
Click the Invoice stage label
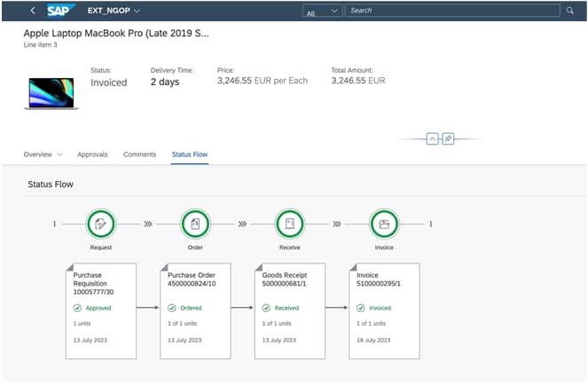[x=384, y=247]
